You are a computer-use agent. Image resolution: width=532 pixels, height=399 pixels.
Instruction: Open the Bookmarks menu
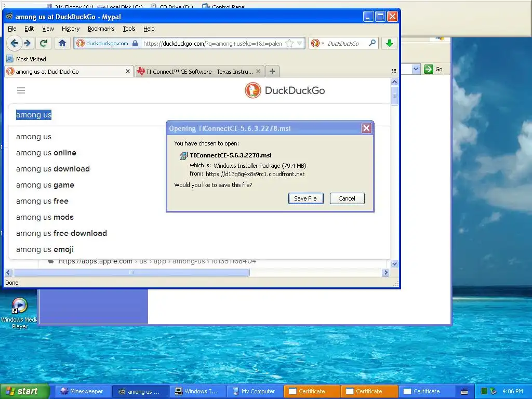point(101,29)
